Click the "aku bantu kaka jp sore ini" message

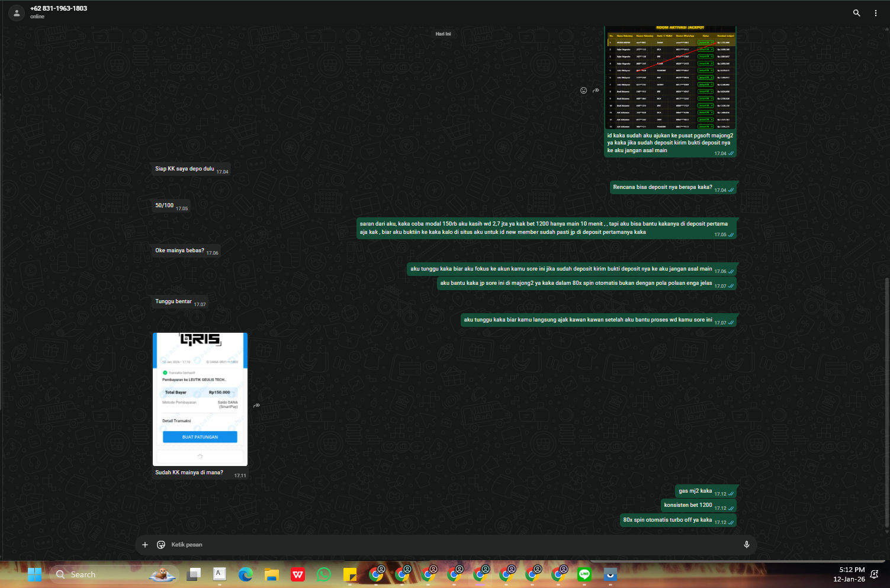[x=587, y=283]
